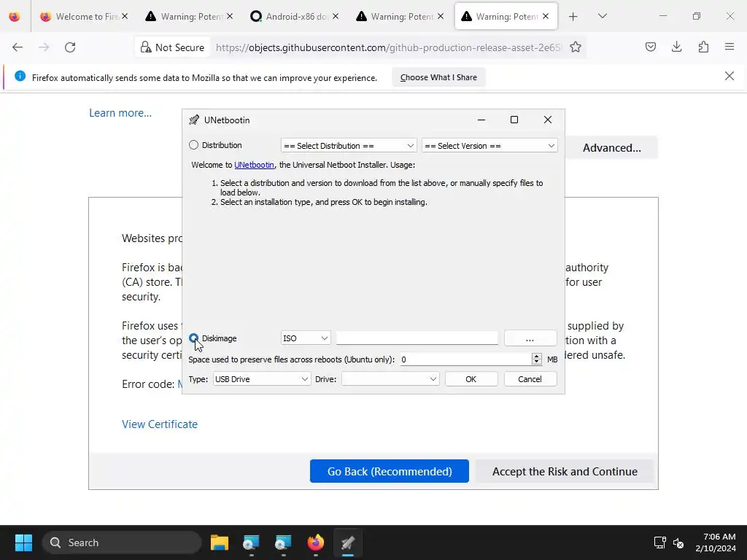
Task: Restore down the Firefox window
Action: pyautogui.click(x=697, y=16)
